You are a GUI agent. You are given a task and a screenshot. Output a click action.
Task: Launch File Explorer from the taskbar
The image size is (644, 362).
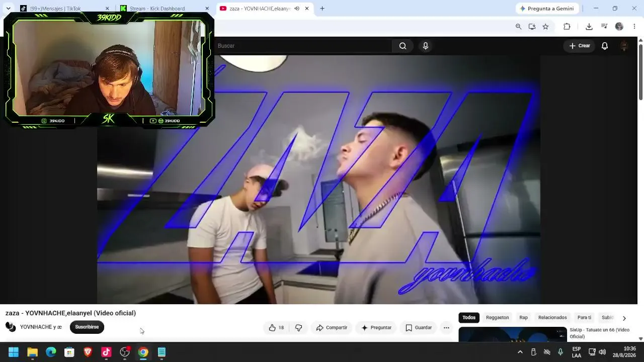coord(32,352)
